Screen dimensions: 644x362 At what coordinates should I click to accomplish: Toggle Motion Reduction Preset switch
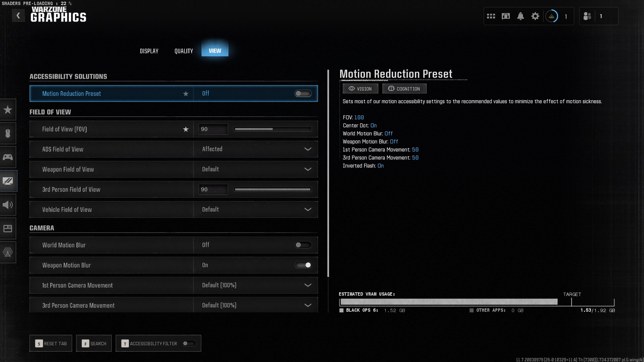point(303,94)
